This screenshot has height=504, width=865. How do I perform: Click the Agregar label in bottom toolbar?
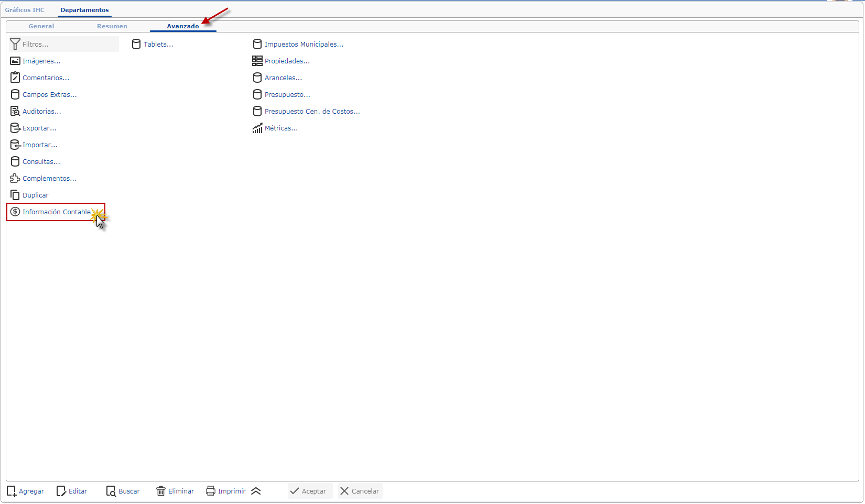(x=31, y=491)
